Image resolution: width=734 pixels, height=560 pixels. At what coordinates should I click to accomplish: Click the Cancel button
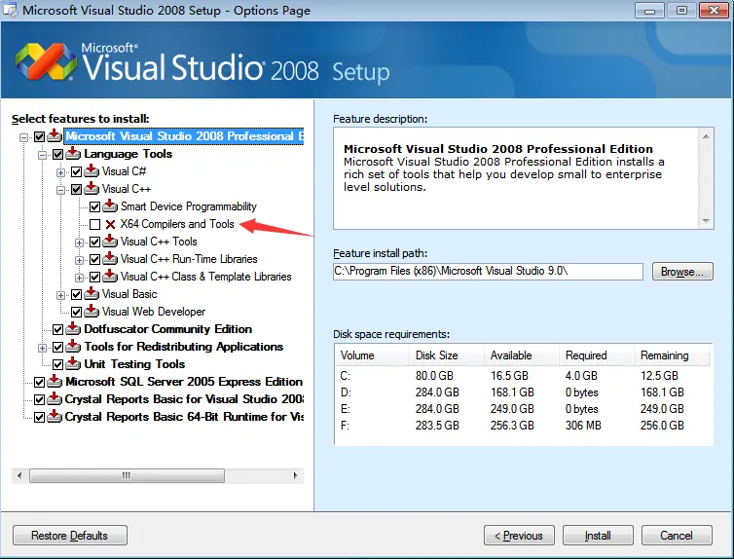[677, 536]
